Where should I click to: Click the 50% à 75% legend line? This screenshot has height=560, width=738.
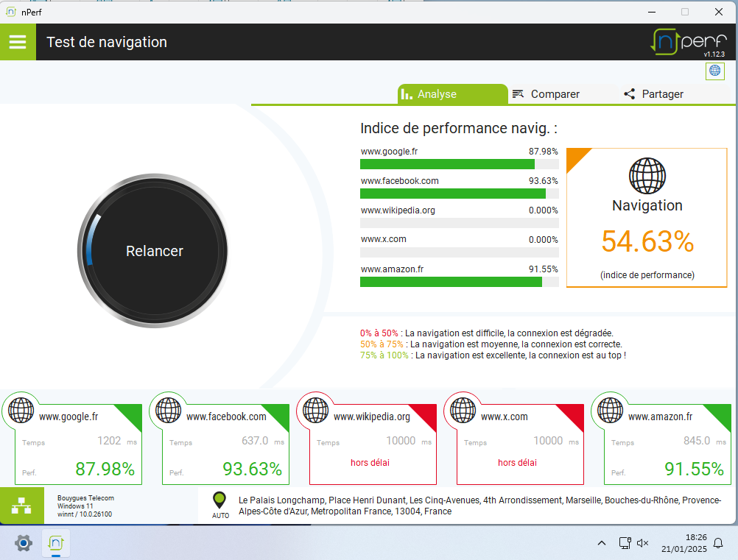click(x=491, y=344)
